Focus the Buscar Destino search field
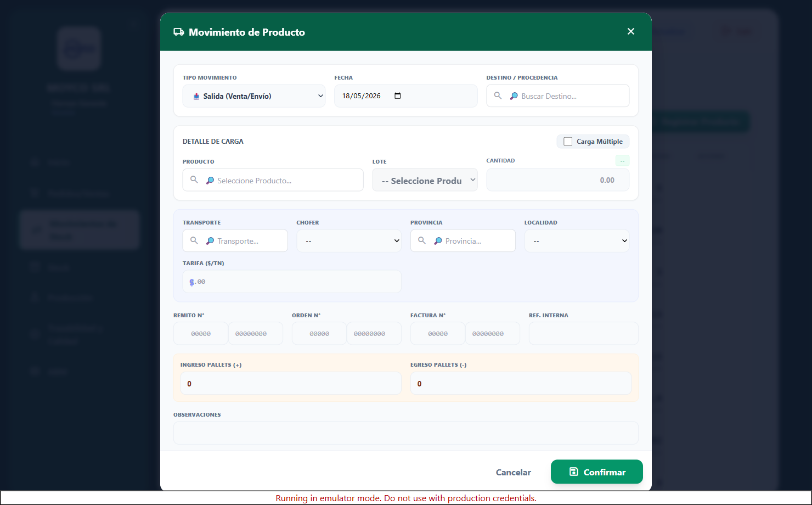The width and height of the screenshot is (812, 505). [557, 96]
